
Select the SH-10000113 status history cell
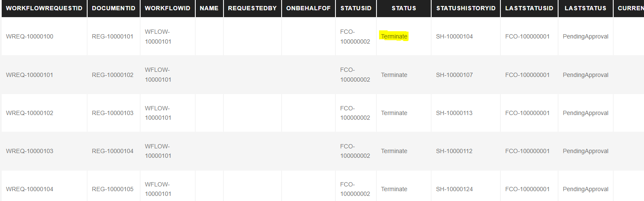click(454, 113)
